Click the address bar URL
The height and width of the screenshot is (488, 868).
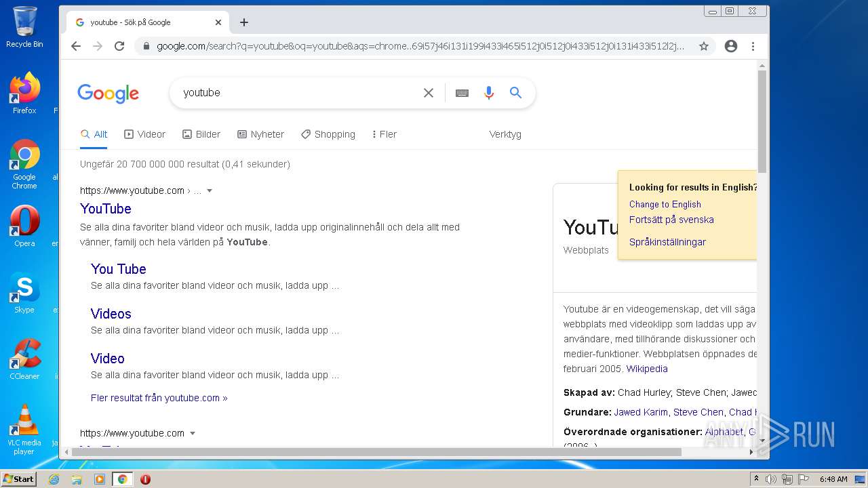[420, 46]
